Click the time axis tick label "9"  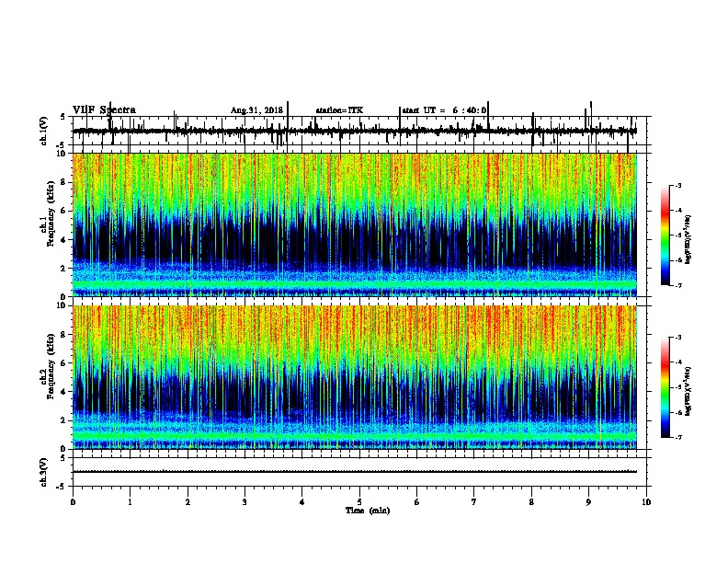[588, 502]
